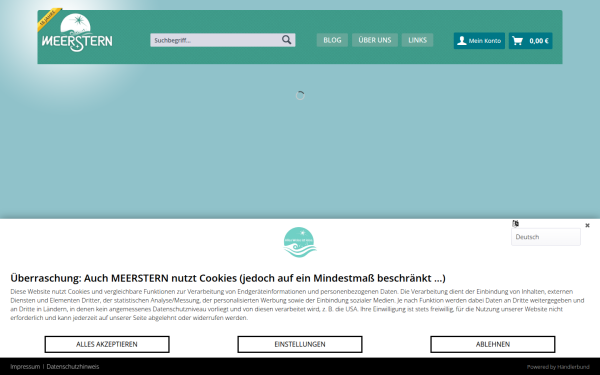Open cookie EINSTELLUNGEN button
Screen dimensions: 600x375
pyautogui.click(x=300, y=344)
